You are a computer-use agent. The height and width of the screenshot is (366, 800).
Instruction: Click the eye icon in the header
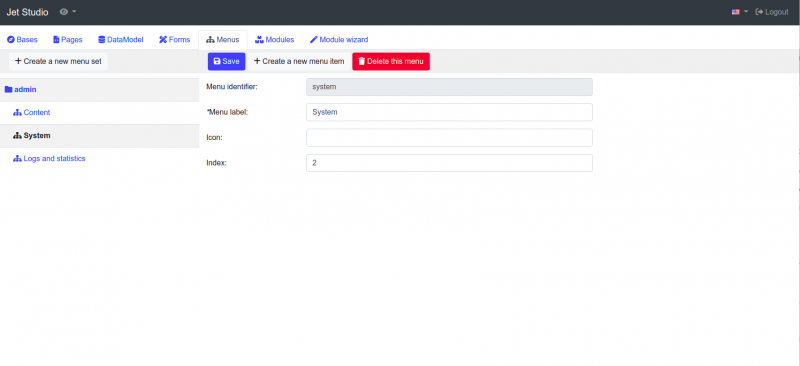pos(64,12)
